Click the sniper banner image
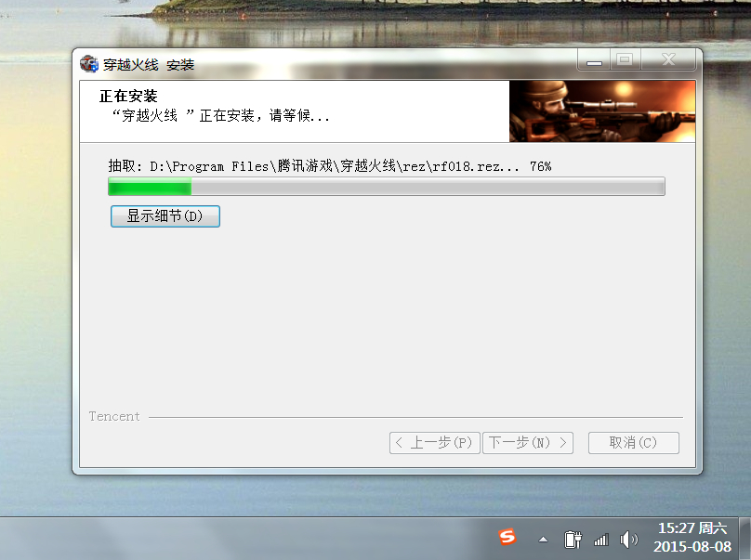 [602, 111]
